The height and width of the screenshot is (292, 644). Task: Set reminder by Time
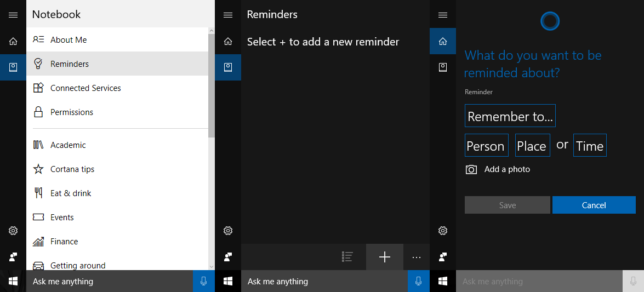point(590,145)
